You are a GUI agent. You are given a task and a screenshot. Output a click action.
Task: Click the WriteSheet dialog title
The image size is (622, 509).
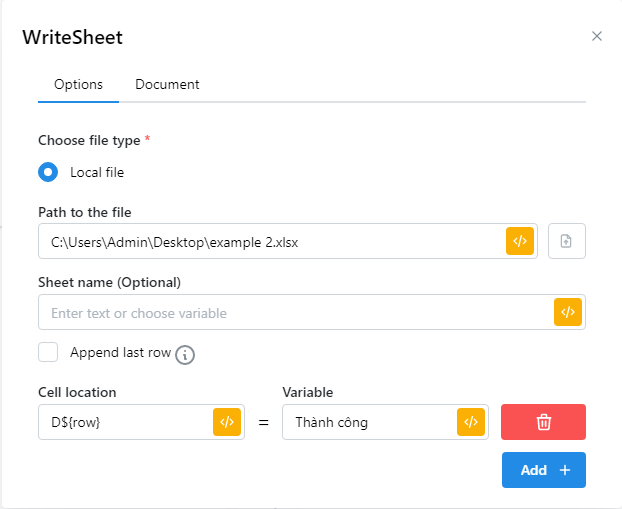click(72, 38)
